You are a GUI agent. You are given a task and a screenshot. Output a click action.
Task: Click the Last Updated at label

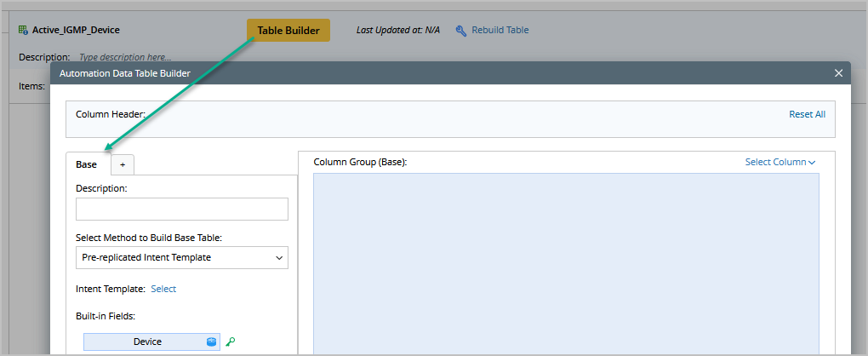(397, 30)
